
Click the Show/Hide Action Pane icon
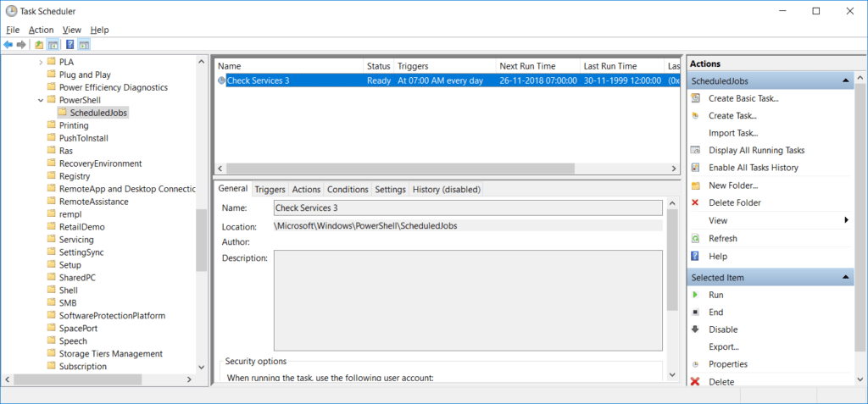pyautogui.click(x=84, y=45)
